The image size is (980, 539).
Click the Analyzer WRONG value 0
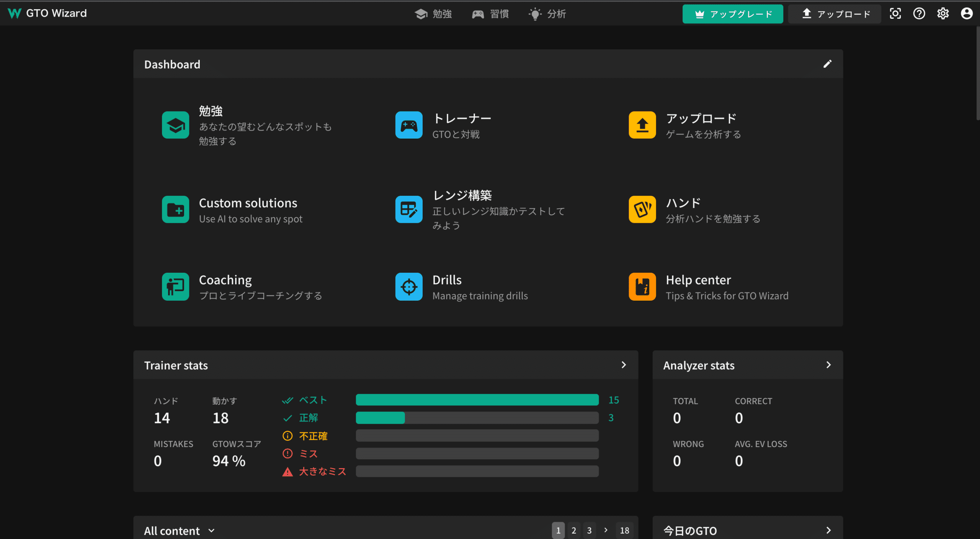pos(677,461)
